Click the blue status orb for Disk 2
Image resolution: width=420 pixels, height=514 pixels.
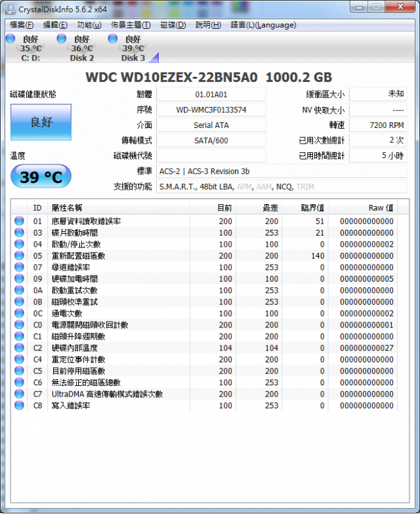61,38
